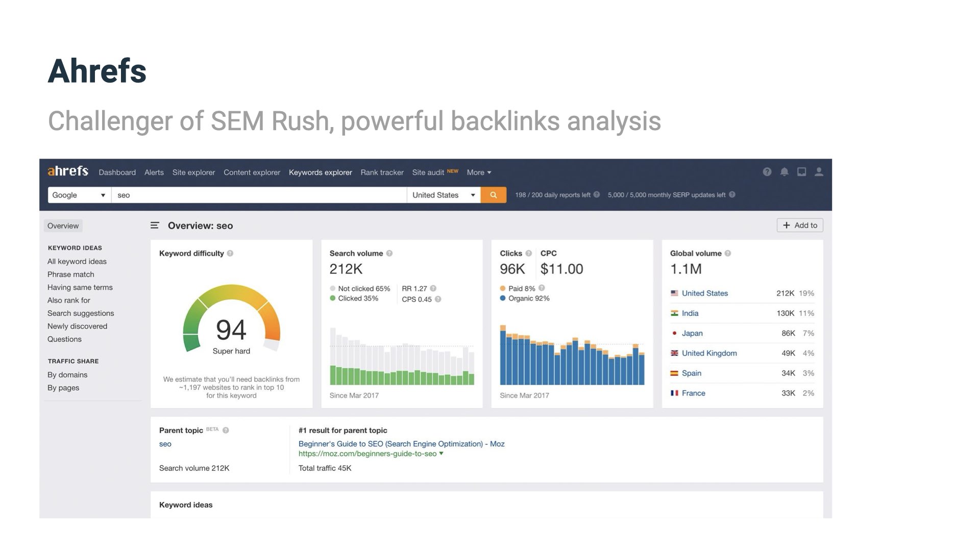Click the keyword search field containing seo
This screenshot has width=980, height=551.
click(x=259, y=195)
